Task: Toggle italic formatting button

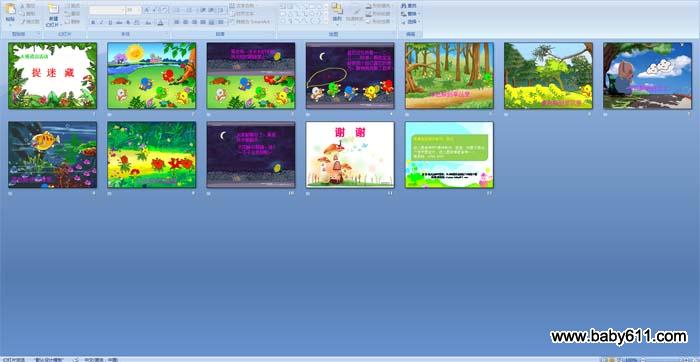Action: (101, 22)
